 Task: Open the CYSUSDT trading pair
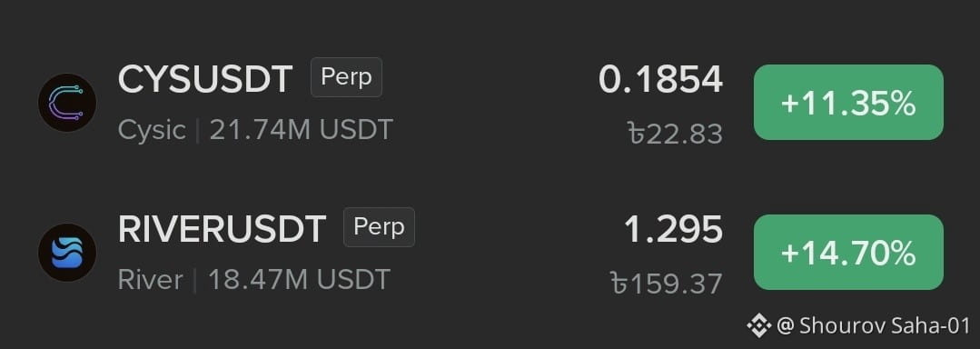(205, 79)
